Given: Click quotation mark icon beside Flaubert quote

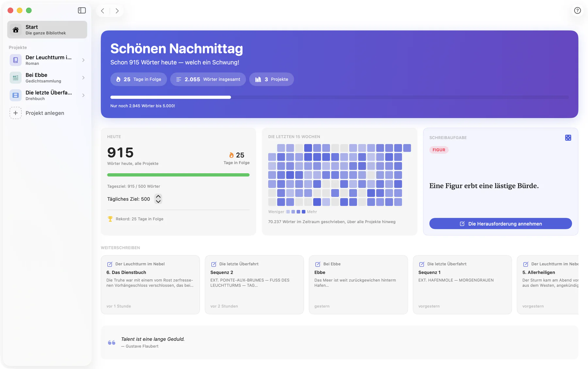Looking at the screenshot, I should pyautogui.click(x=111, y=343).
